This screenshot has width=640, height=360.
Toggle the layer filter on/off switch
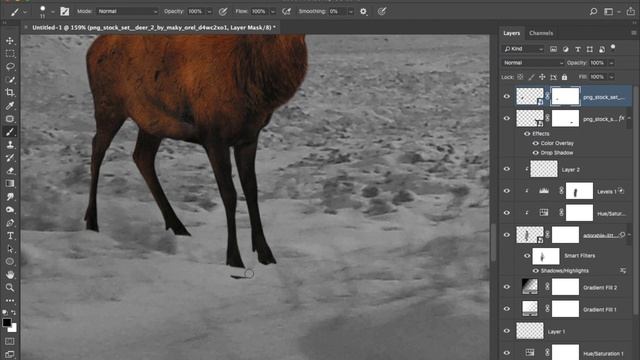click(613, 48)
